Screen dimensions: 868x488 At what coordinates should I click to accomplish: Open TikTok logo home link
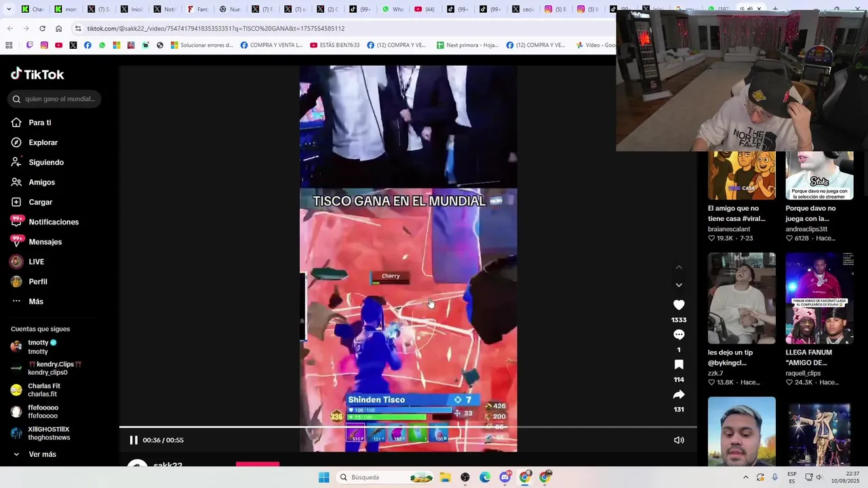coord(37,74)
